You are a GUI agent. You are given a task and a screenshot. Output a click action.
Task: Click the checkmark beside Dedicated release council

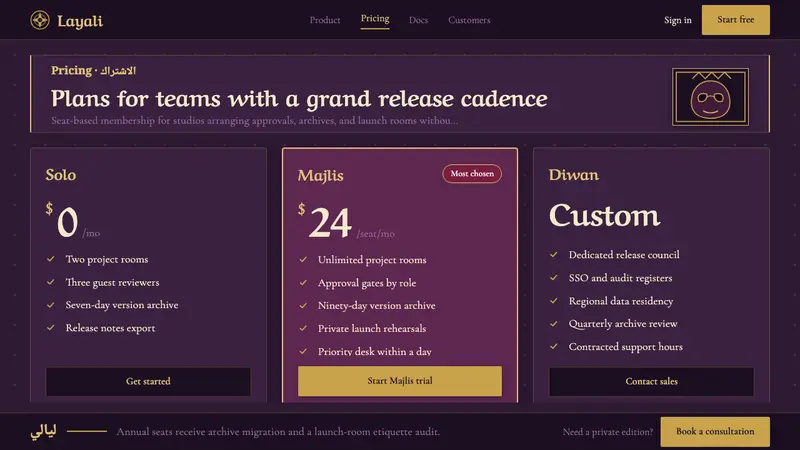pos(554,254)
